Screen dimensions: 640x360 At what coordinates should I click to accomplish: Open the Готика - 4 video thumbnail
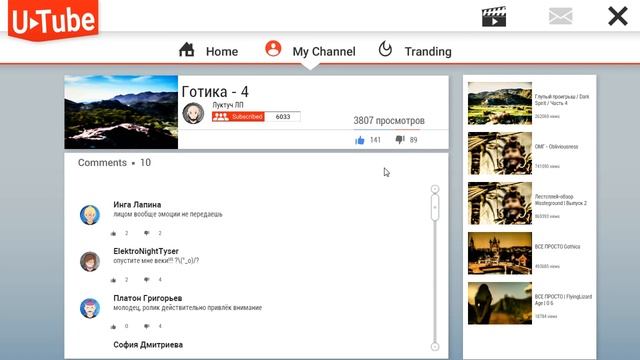click(x=121, y=112)
